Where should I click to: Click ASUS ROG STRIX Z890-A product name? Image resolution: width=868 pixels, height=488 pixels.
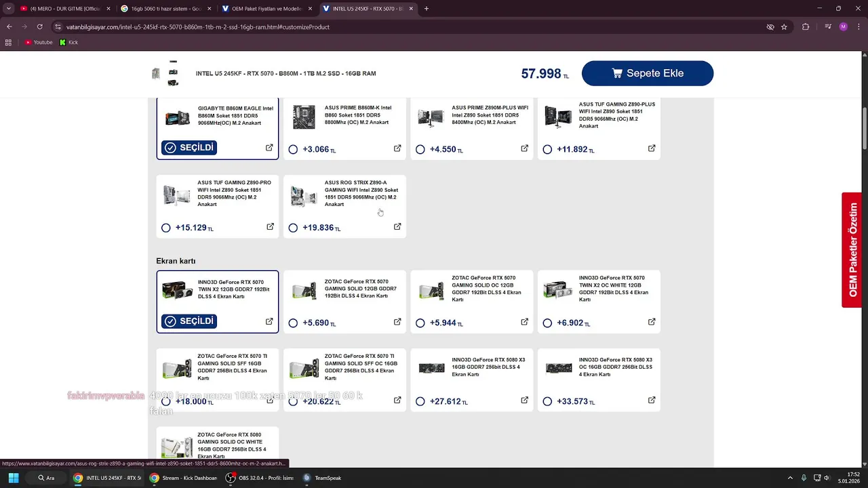(x=361, y=193)
